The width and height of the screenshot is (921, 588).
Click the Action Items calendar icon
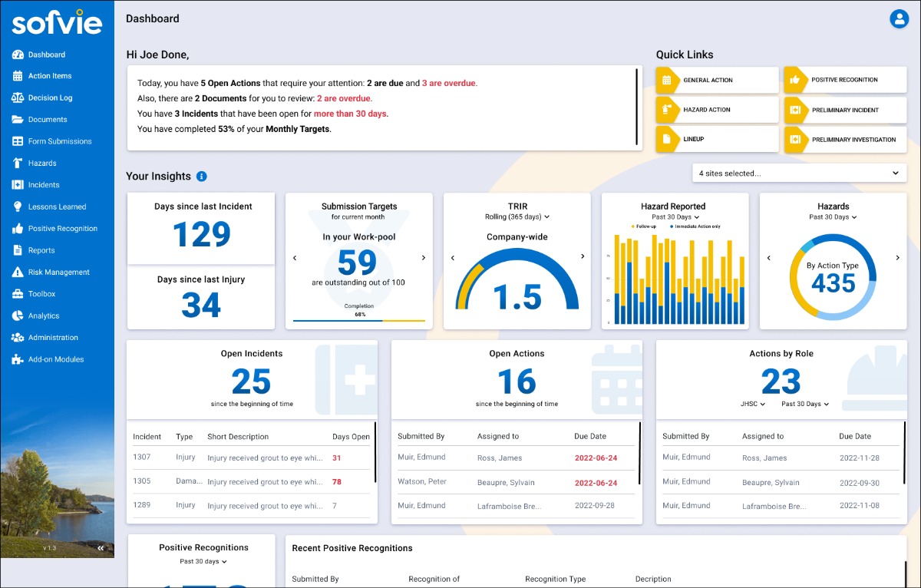(18, 76)
